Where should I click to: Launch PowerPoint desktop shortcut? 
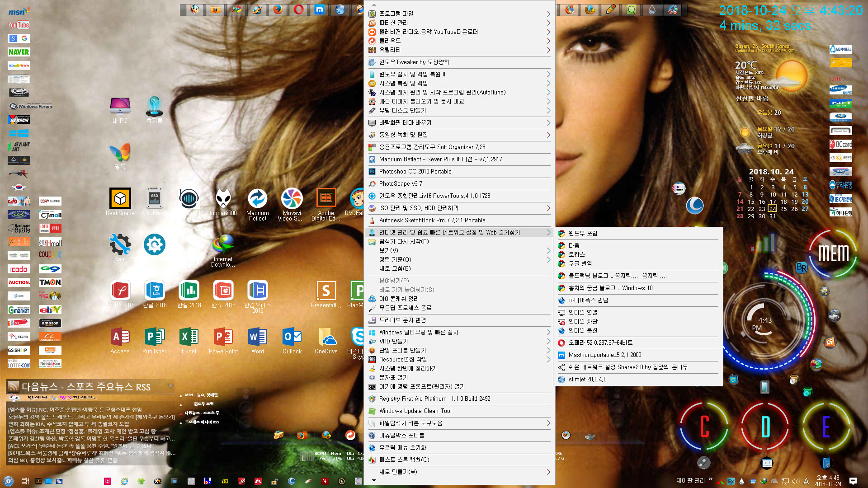[223, 340]
